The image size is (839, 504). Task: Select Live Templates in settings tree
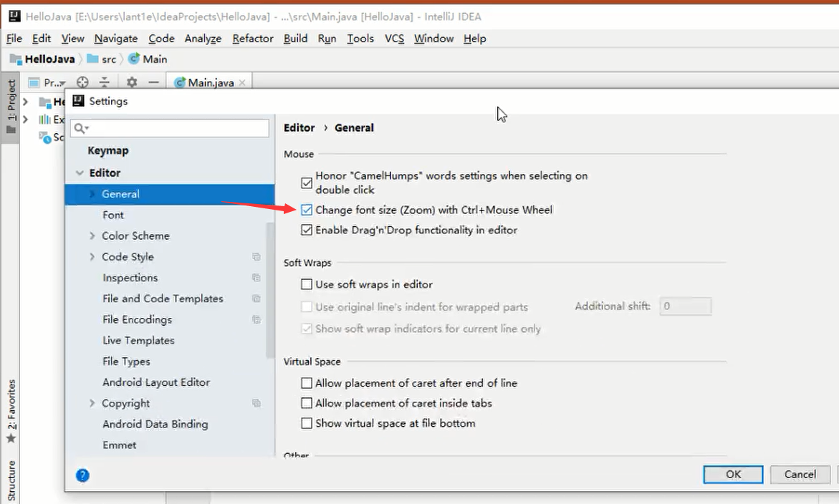138,341
